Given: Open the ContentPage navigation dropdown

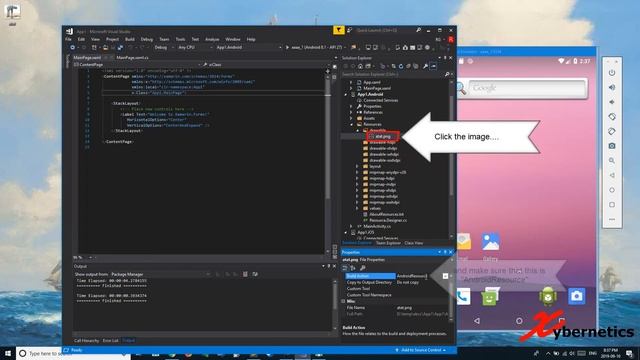Looking at the screenshot, I should point(137,64).
